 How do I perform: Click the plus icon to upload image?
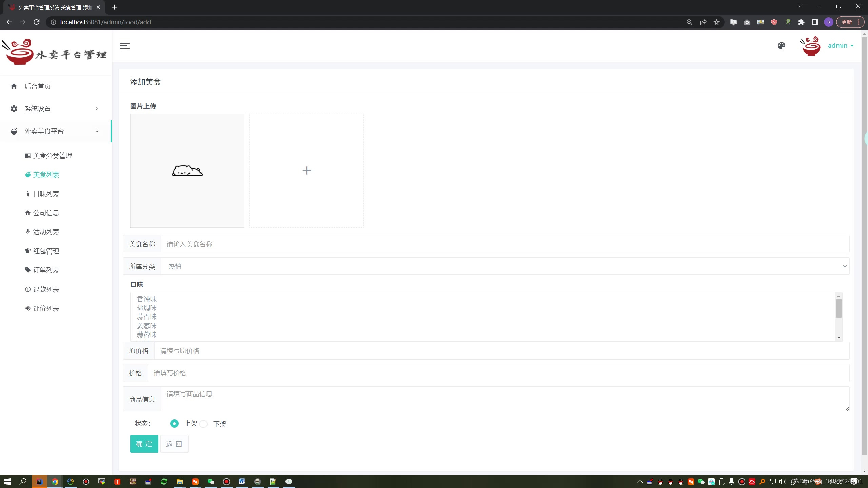(x=306, y=170)
